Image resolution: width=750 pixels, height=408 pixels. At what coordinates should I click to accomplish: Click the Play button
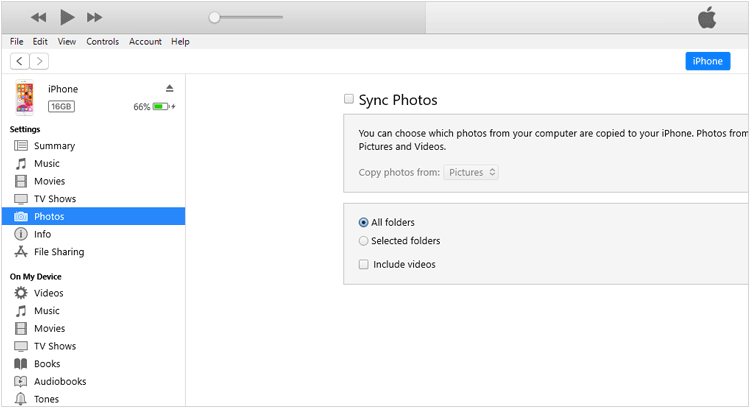point(67,17)
